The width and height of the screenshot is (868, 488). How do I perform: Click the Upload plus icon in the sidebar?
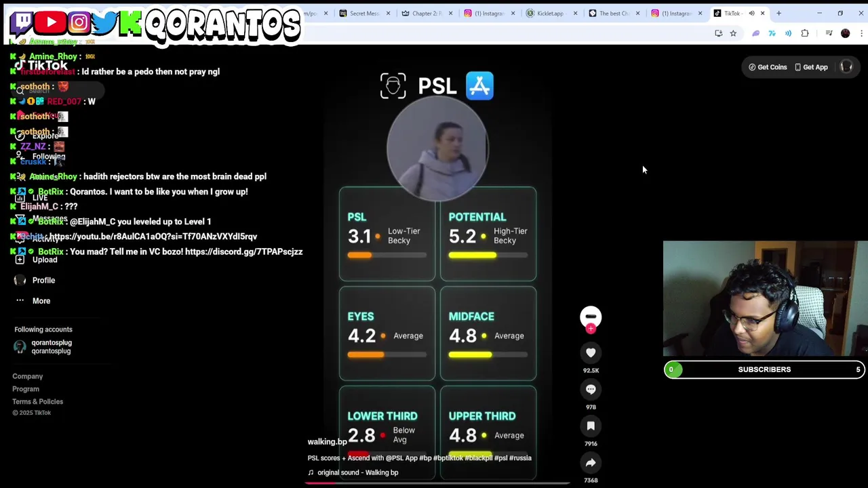click(20, 260)
